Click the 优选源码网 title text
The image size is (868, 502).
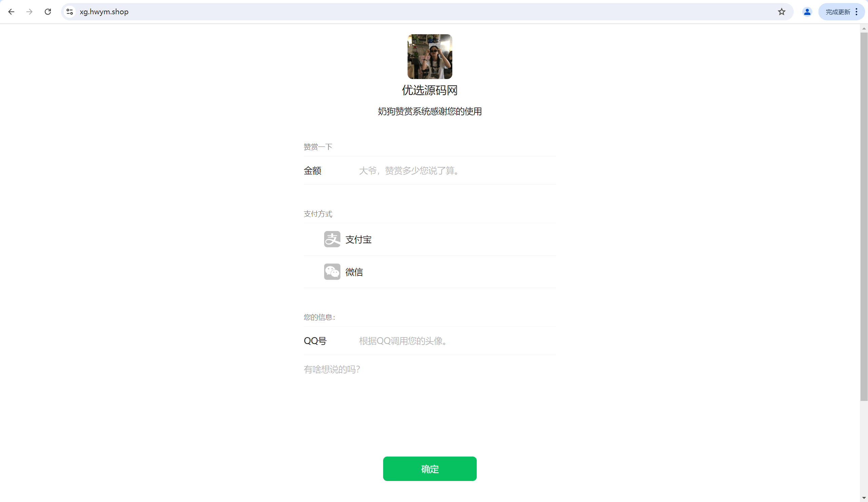(x=430, y=90)
